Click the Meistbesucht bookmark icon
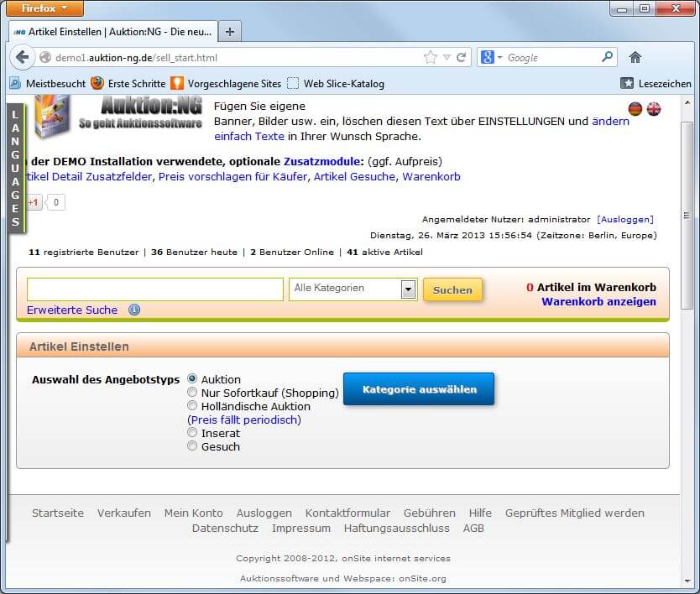700x594 pixels. tap(15, 83)
